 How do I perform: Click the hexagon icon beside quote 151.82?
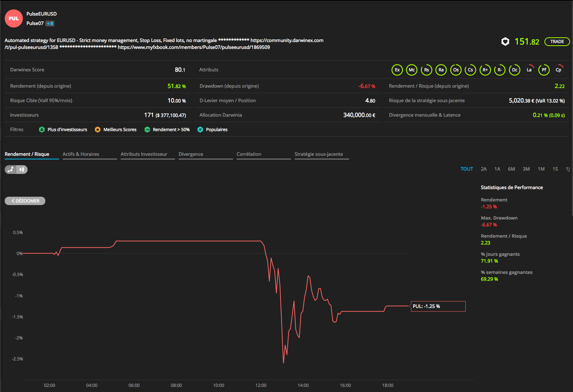tap(505, 42)
